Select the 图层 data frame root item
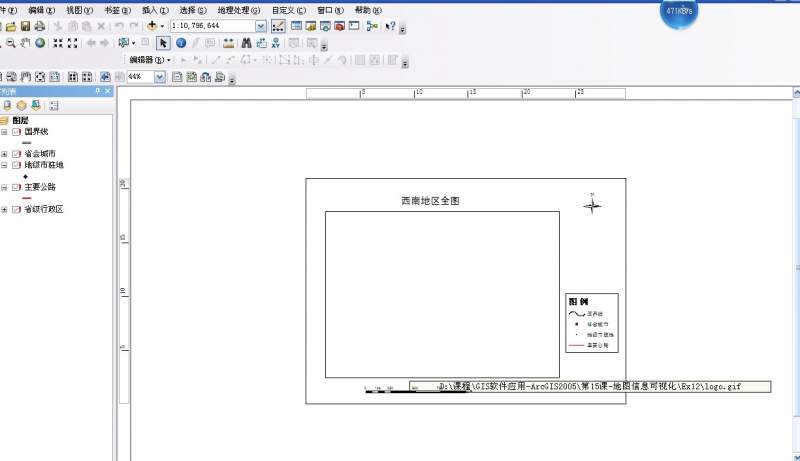The height and width of the screenshot is (461, 800). [x=20, y=121]
